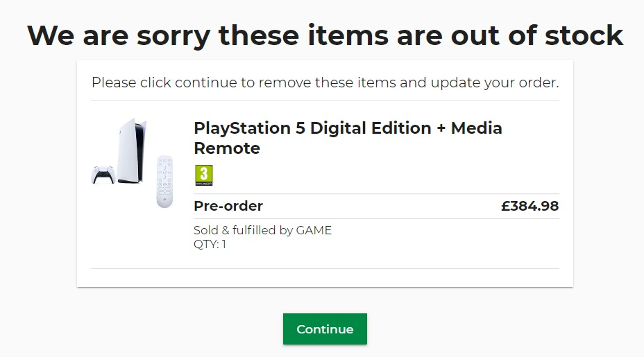Click the QTY: 1 quantity text

coord(210,244)
